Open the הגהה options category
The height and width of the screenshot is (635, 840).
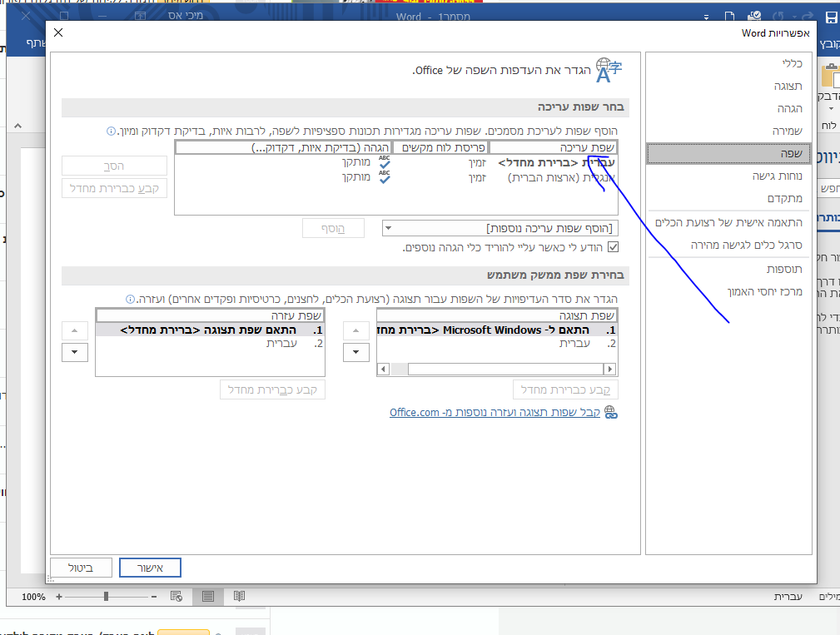click(x=728, y=109)
